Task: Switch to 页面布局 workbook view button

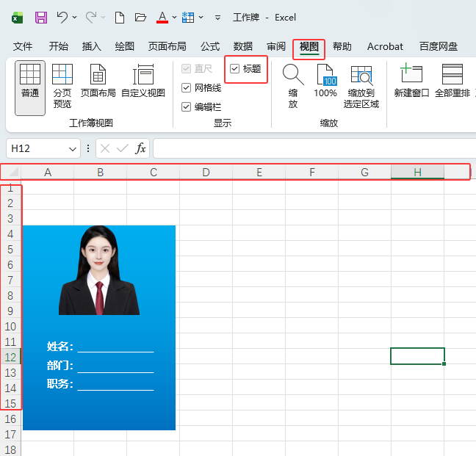Action: click(98, 80)
